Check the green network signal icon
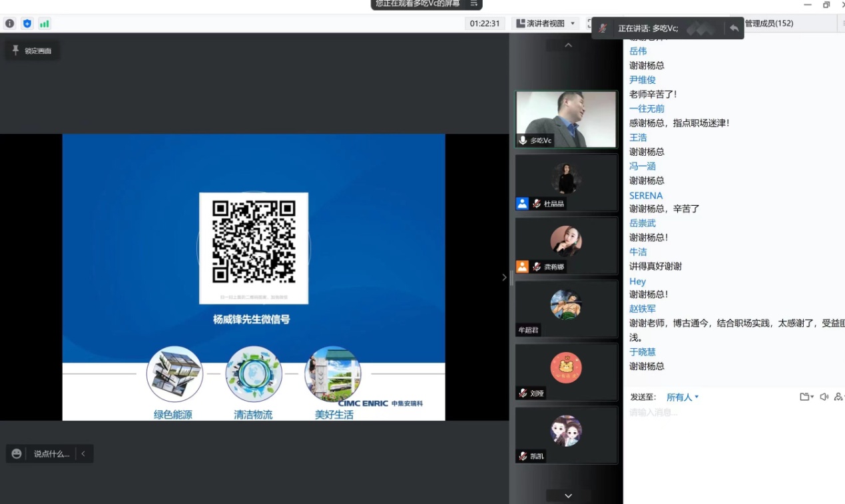The width and height of the screenshot is (845, 504). (45, 23)
